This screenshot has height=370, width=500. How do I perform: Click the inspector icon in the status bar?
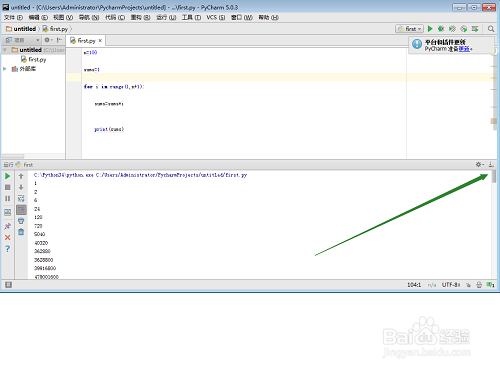[x=479, y=285]
